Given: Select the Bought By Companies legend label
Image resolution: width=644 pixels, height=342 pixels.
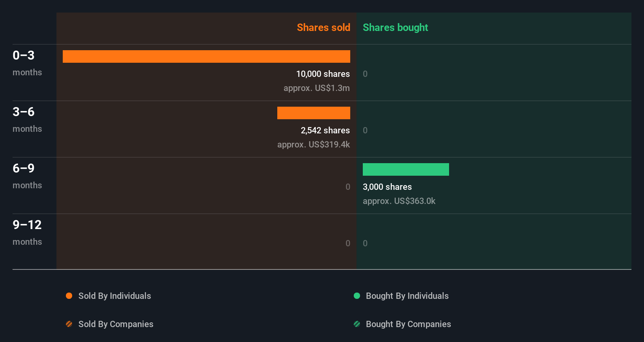Looking at the screenshot, I should pyautogui.click(x=408, y=324).
